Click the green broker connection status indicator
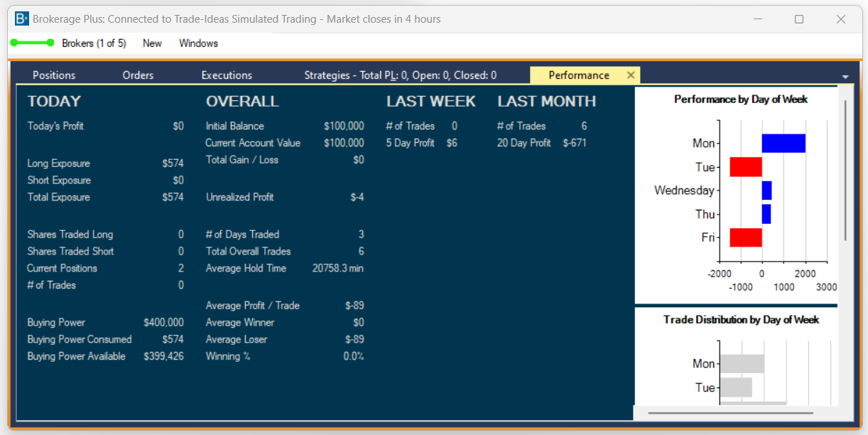Screen dimensions: 868x435 coord(32,43)
